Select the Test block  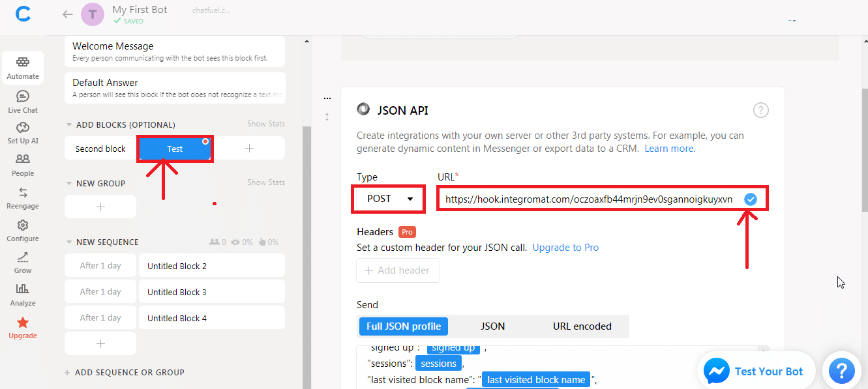point(175,149)
